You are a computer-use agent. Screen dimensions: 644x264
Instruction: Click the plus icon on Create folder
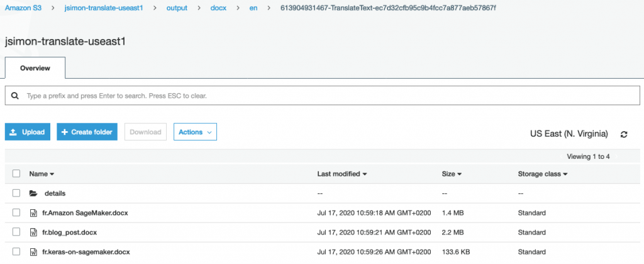point(65,132)
